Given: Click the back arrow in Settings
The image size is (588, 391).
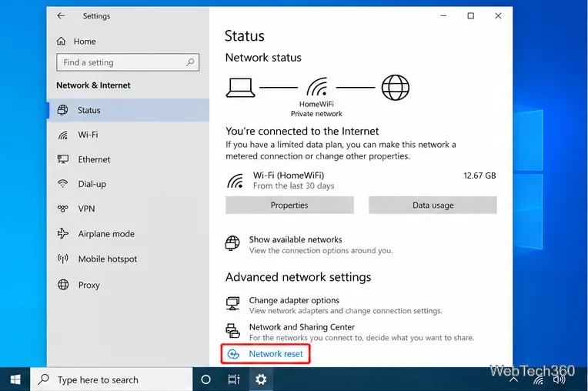Looking at the screenshot, I should pos(61,15).
